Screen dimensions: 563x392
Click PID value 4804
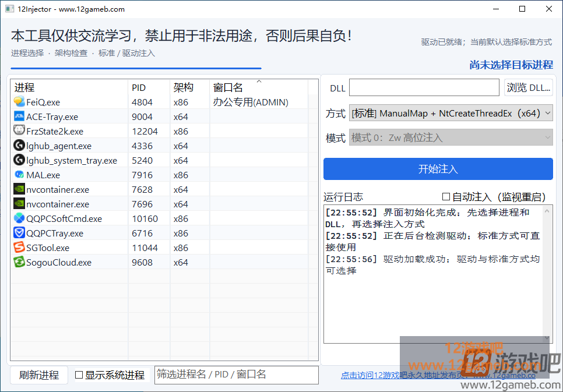[x=142, y=103]
